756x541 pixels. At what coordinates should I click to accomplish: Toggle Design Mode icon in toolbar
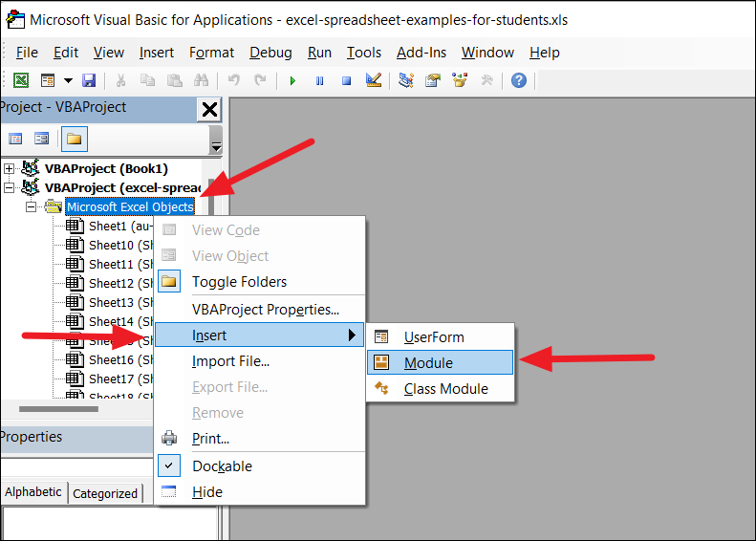click(x=374, y=80)
